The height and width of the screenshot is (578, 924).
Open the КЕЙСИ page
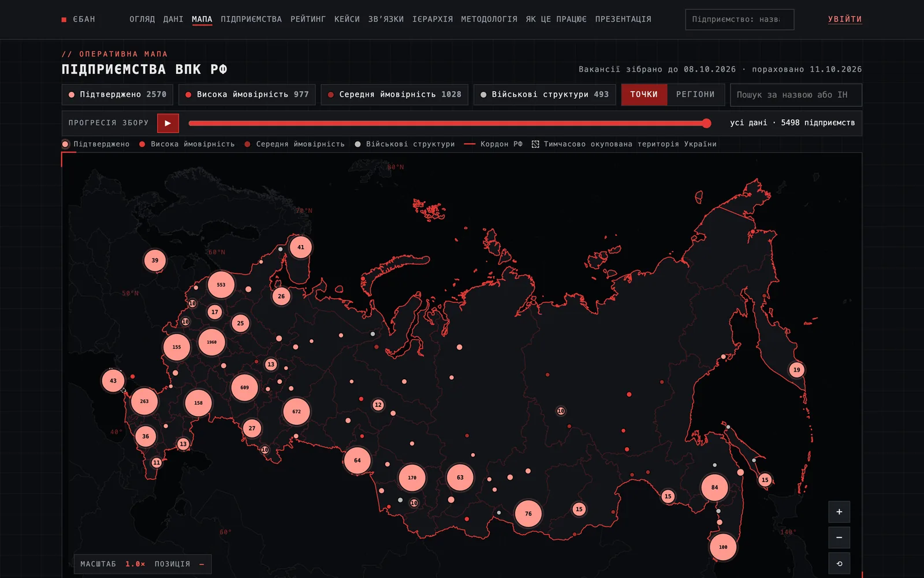tap(347, 19)
